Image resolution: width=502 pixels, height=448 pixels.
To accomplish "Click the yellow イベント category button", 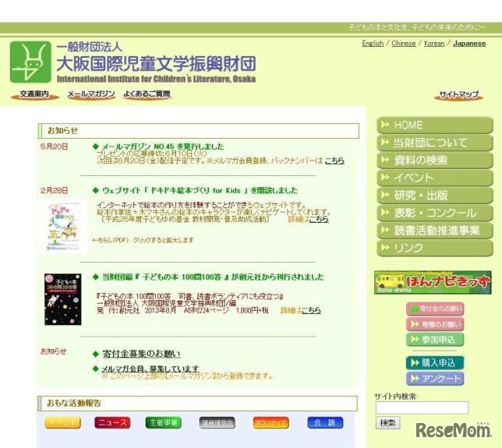I will (x=62, y=423).
